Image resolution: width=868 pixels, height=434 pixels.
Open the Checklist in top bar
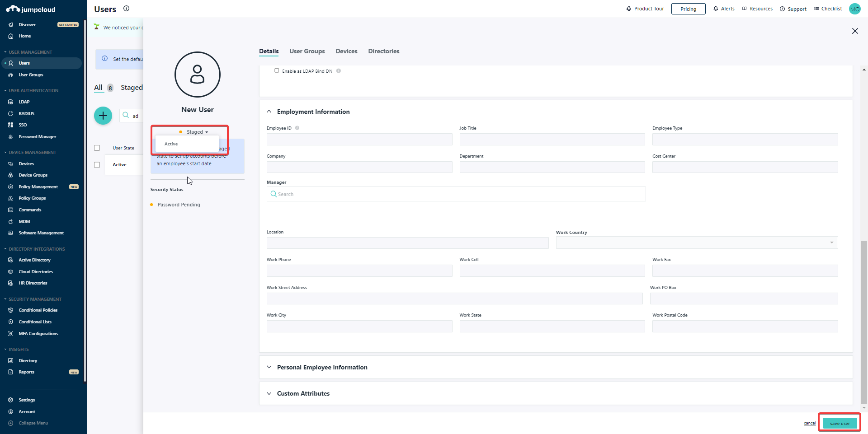tap(828, 9)
